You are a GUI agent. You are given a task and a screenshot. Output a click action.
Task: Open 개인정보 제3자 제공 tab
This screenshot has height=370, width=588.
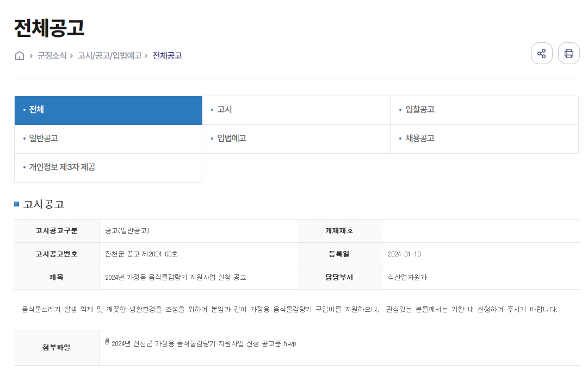[x=108, y=168]
